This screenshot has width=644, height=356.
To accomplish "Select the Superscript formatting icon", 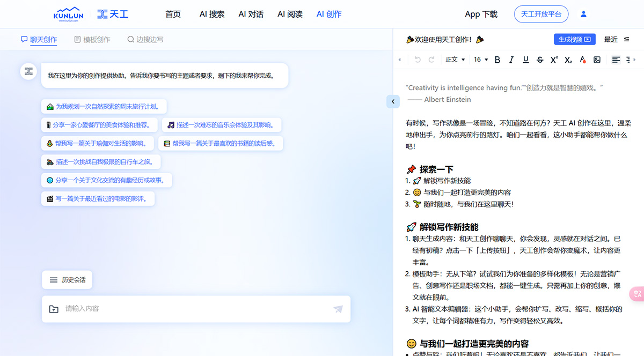I will point(554,60).
